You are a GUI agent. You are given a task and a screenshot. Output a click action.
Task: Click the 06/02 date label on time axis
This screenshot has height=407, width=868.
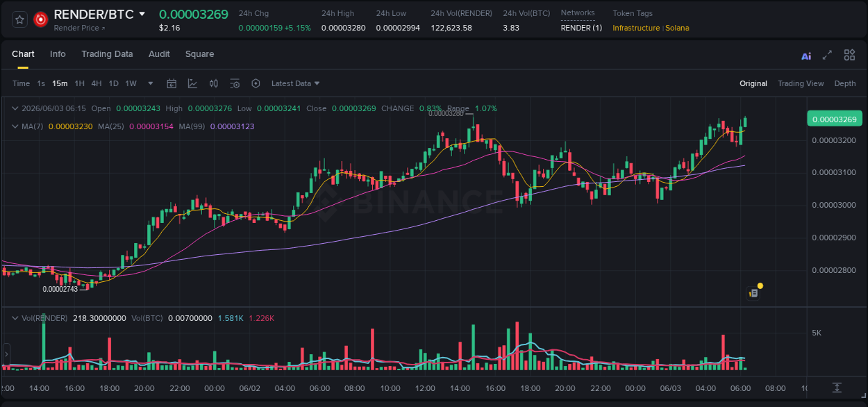coord(249,388)
